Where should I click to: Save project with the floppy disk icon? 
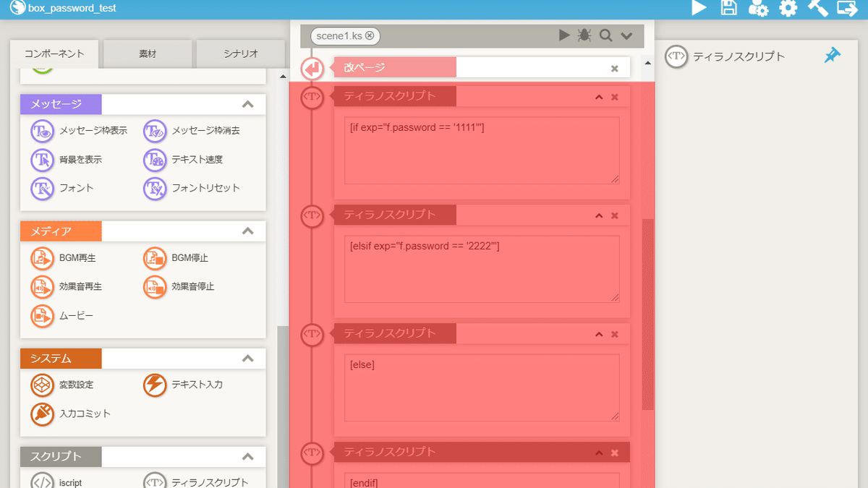click(728, 8)
